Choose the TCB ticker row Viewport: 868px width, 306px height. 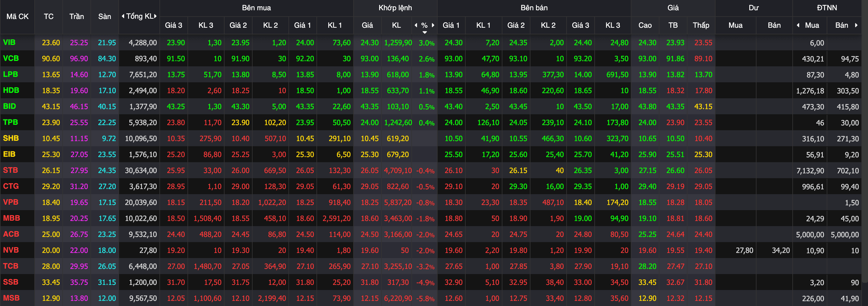11,266
